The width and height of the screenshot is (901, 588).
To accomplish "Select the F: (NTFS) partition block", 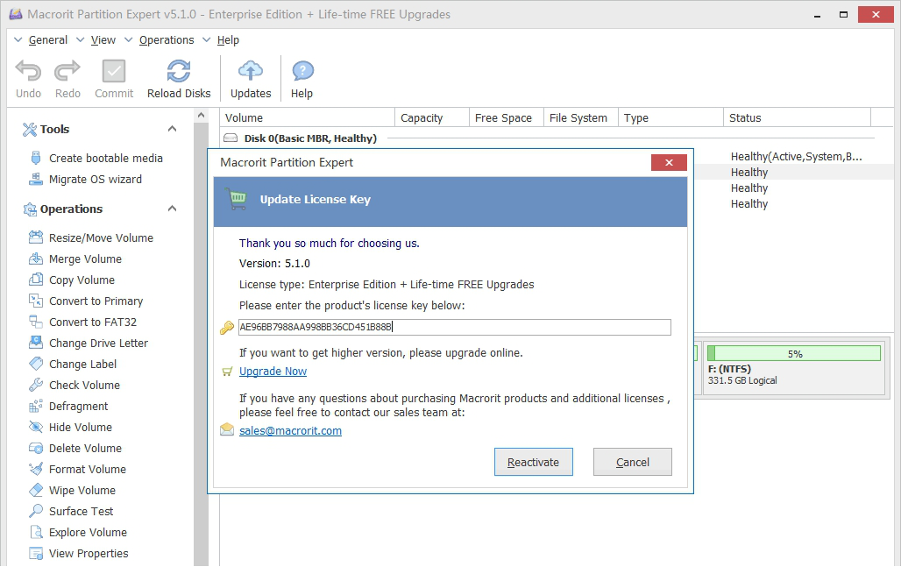I will pyautogui.click(x=793, y=367).
